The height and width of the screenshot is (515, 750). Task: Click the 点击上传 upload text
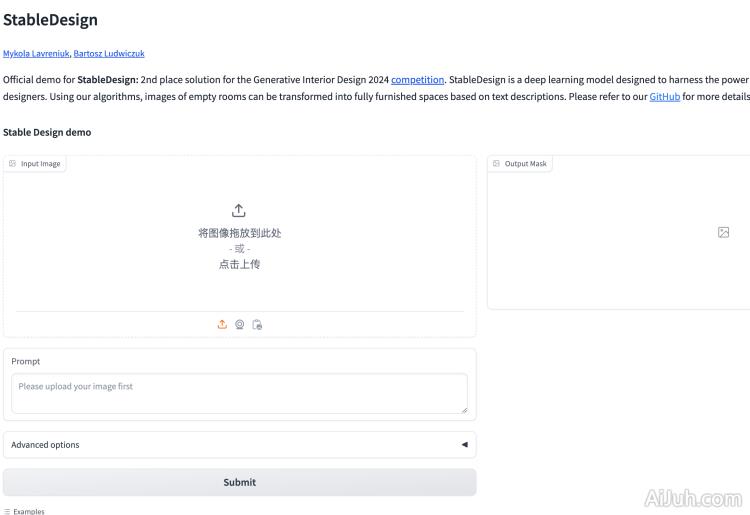[239, 265]
